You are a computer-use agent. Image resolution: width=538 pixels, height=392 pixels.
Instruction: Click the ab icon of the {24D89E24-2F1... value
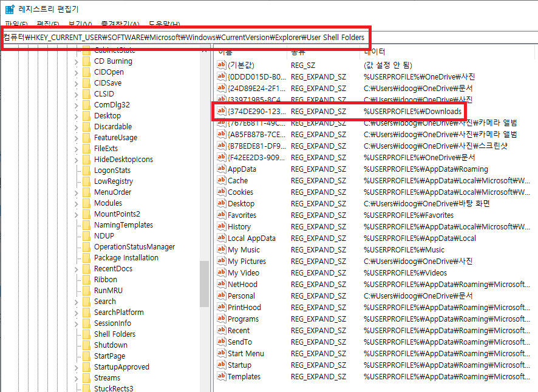pos(221,88)
